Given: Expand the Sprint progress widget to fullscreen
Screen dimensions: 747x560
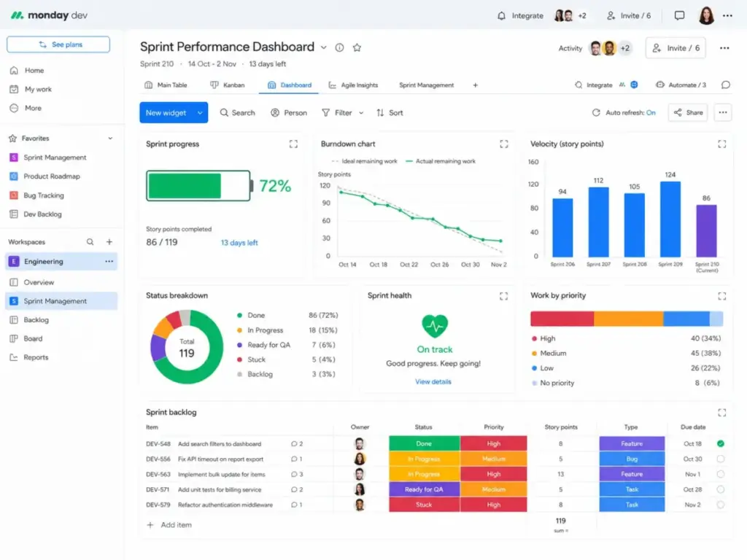Looking at the screenshot, I should click(293, 144).
